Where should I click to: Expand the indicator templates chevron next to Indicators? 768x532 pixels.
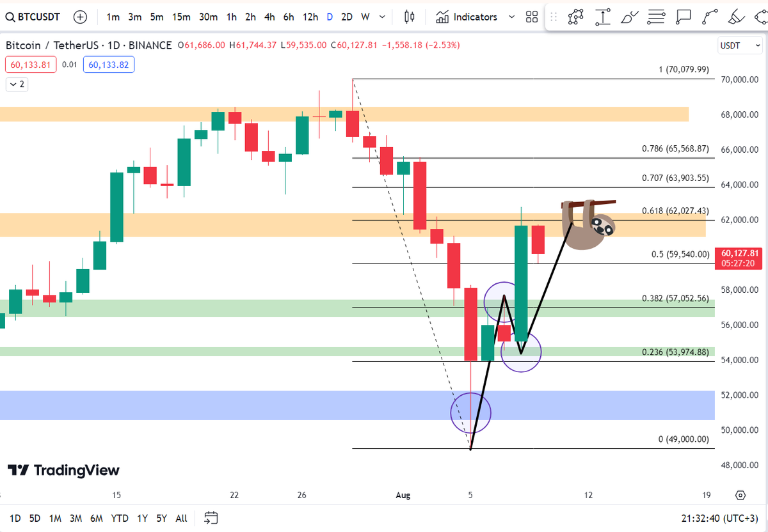tap(511, 17)
